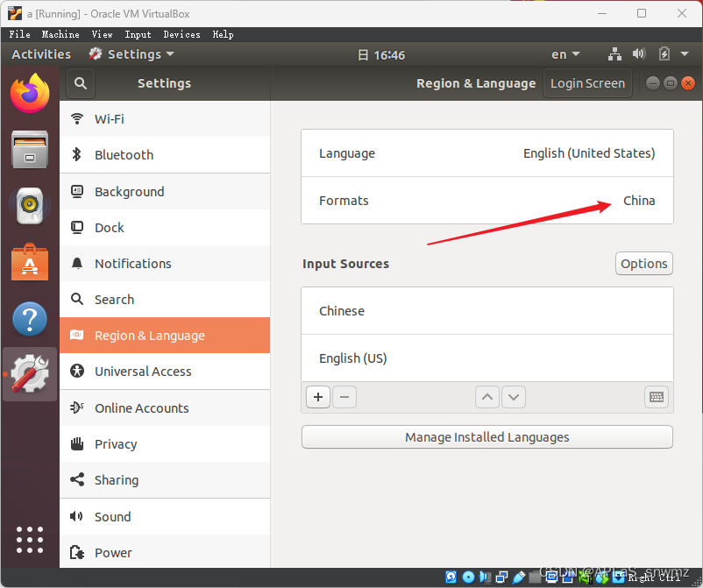The width and height of the screenshot is (703, 588).
Task: Open the Help icon in dock
Action: click(x=30, y=319)
